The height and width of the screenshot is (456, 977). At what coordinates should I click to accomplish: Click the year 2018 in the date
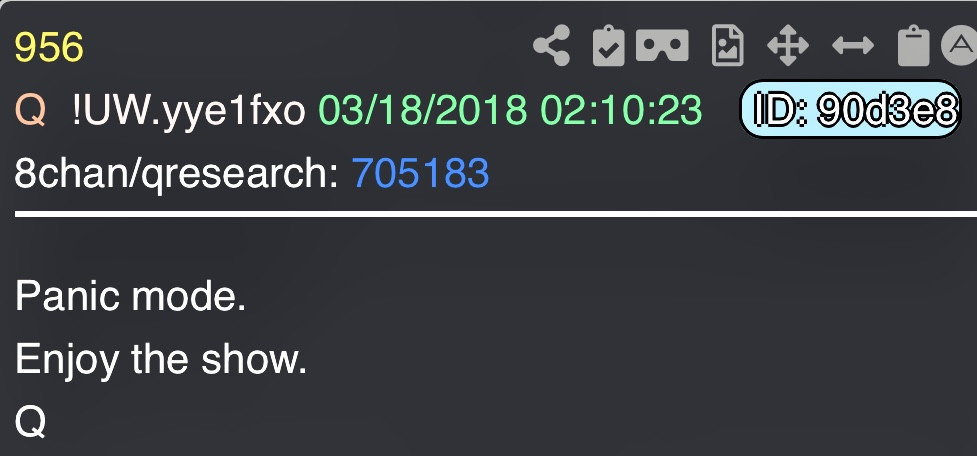486,110
